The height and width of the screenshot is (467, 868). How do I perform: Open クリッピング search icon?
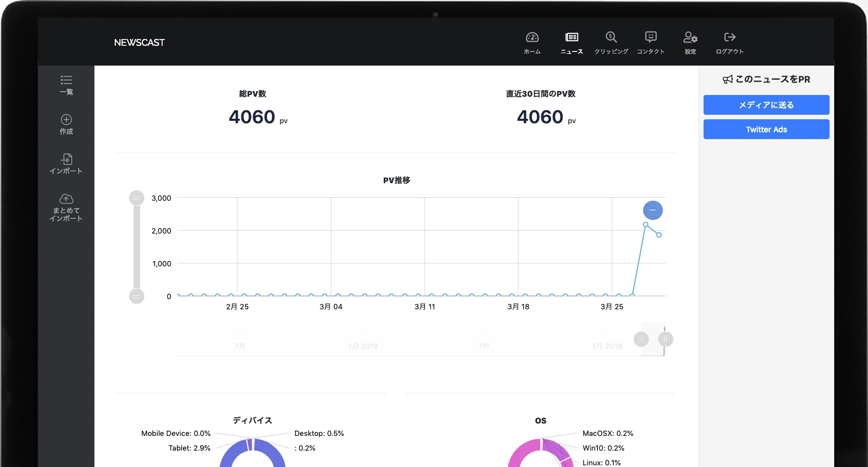tap(611, 38)
